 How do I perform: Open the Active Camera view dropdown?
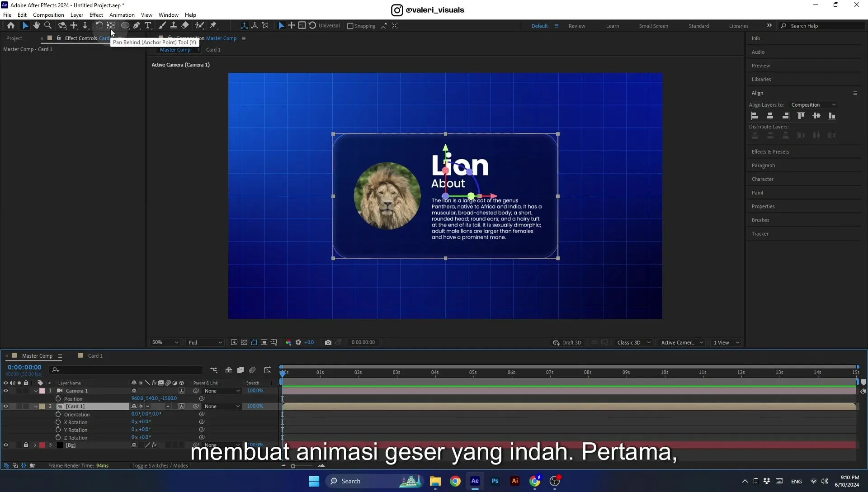[x=682, y=342]
